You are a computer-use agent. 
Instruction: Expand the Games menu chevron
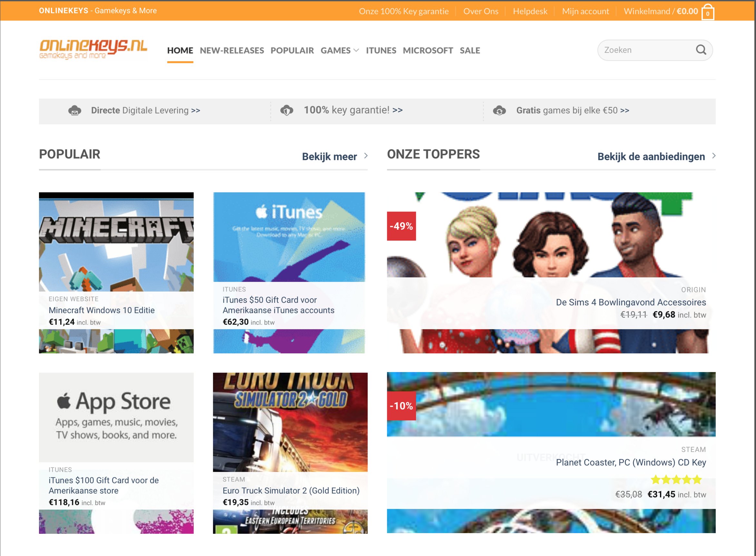click(356, 51)
